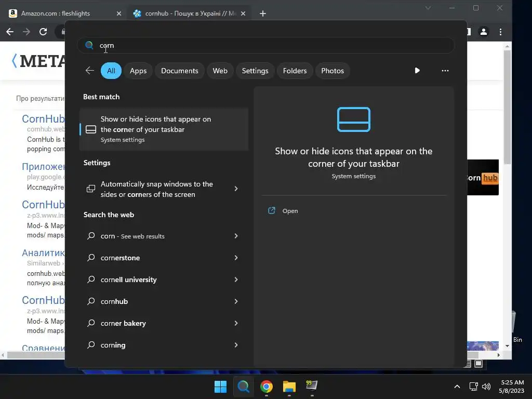Select the All filter
This screenshot has height=399, width=532.
(x=111, y=71)
